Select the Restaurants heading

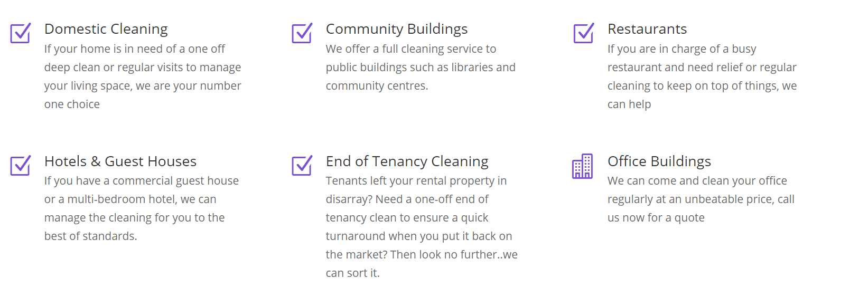(x=647, y=29)
